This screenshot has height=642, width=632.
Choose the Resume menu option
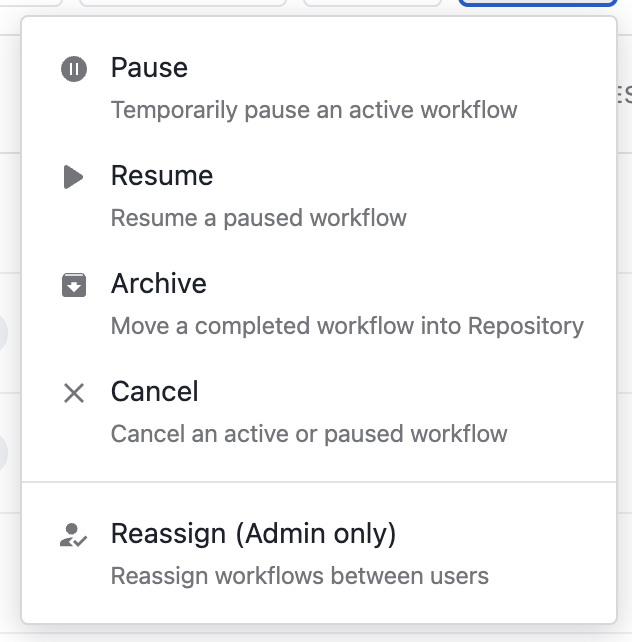pos(319,196)
